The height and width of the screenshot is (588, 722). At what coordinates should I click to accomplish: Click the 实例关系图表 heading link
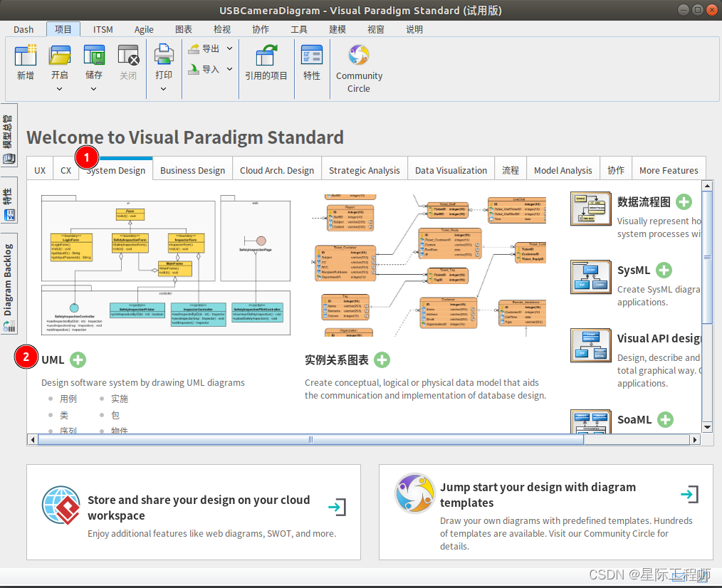click(x=337, y=359)
